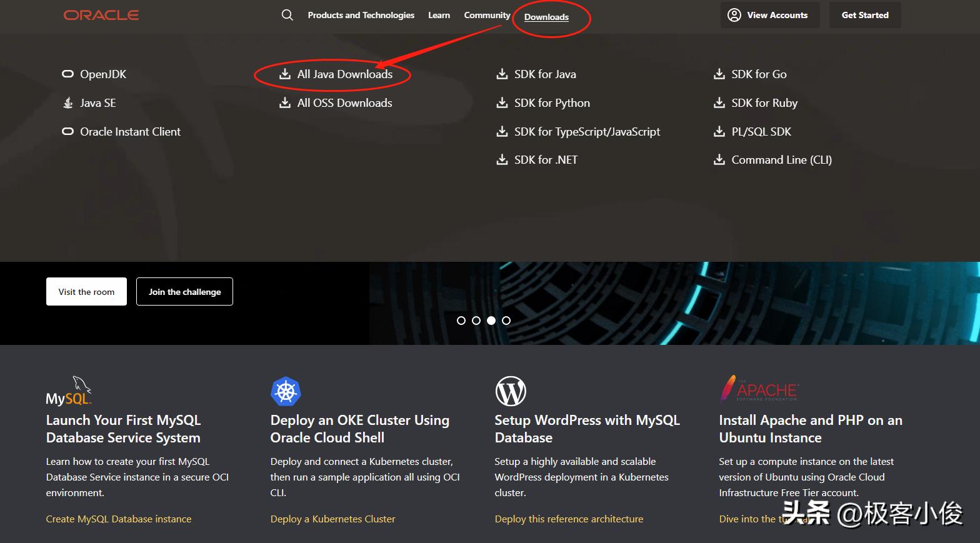The height and width of the screenshot is (543, 980).
Task: Click the Java SE coffee cup icon
Action: tap(68, 103)
